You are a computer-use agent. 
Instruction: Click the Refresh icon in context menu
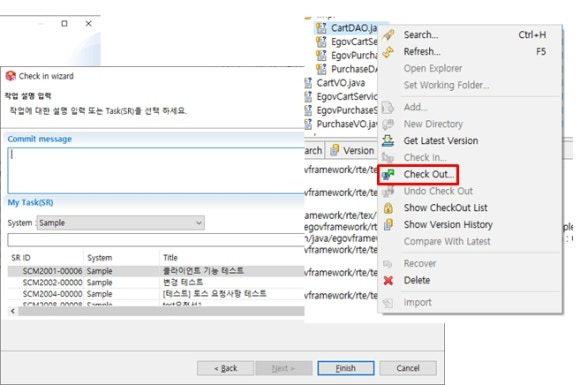[388, 52]
